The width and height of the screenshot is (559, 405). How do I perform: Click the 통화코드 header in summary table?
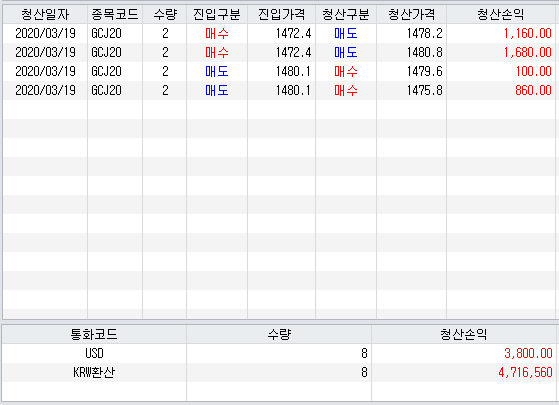tap(94, 334)
